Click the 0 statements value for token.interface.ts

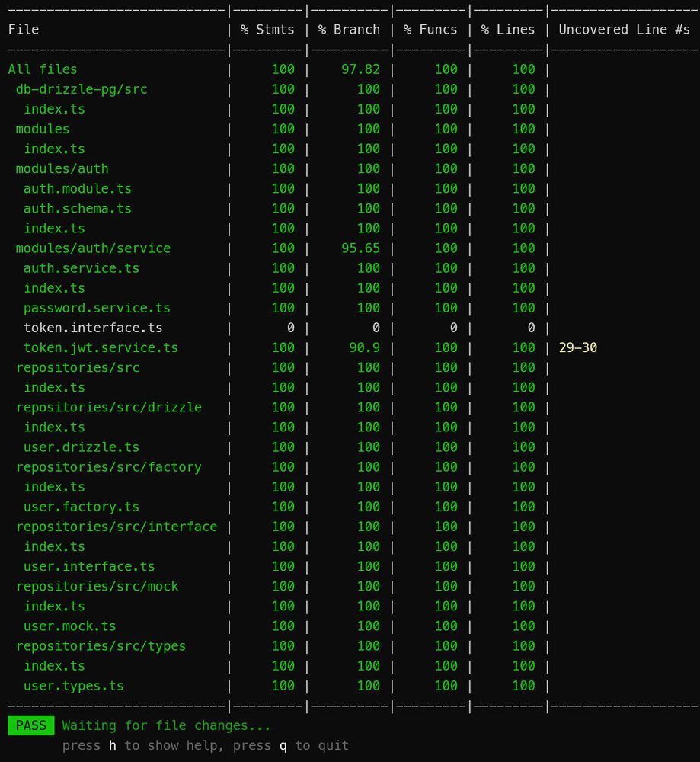(290, 328)
